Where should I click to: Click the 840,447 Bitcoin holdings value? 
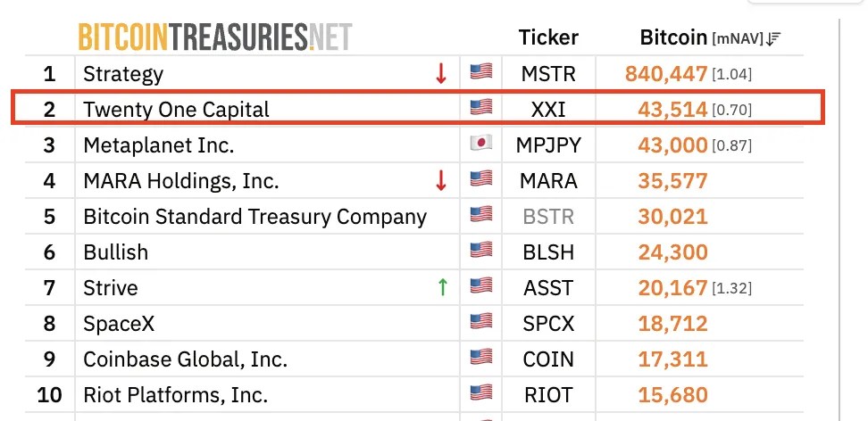[x=666, y=74]
